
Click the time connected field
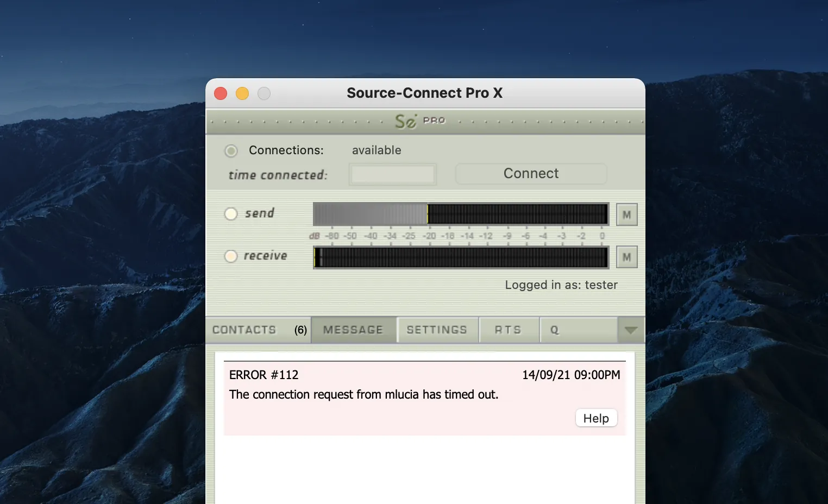[393, 174]
